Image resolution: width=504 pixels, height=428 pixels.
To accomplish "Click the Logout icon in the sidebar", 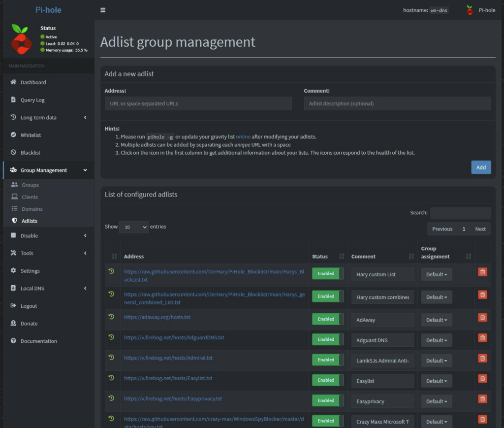I will 13,305.
